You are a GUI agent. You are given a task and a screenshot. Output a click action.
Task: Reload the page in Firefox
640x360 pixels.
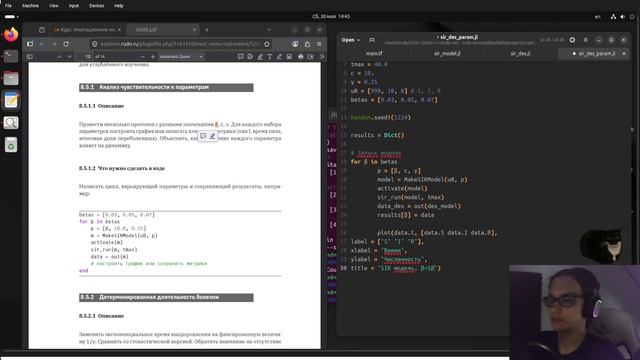66,44
